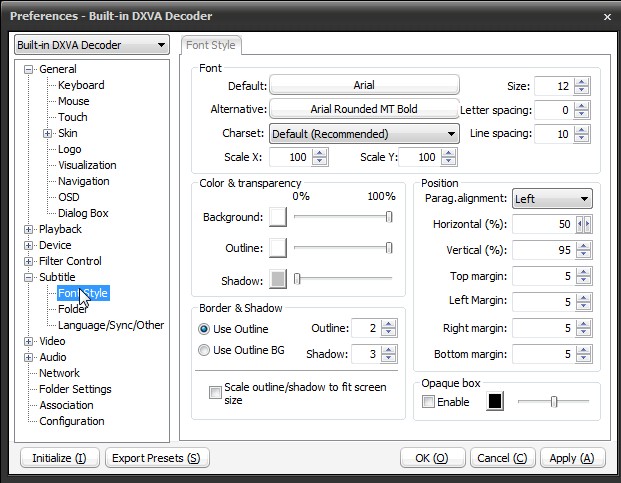Image resolution: width=621 pixels, height=483 pixels.
Task: Select Touch in the settings tree
Action: 72,117
